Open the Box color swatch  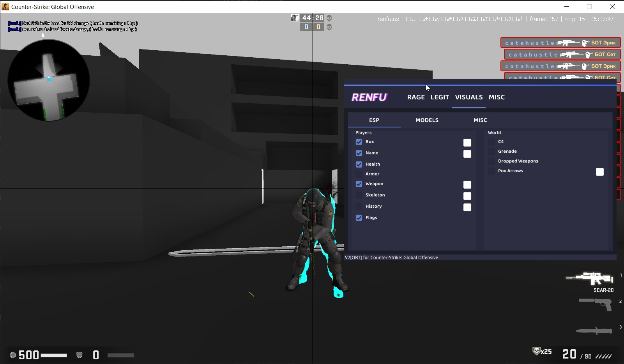(x=467, y=143)
